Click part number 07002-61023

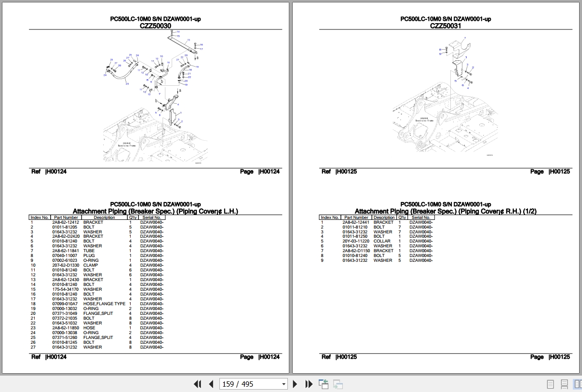65,260
